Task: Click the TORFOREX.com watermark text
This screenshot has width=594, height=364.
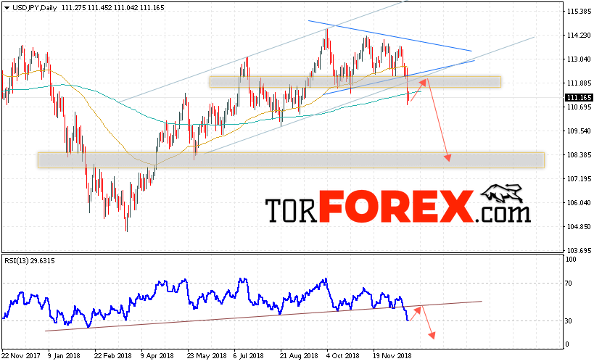Action: tap(397, 207)
